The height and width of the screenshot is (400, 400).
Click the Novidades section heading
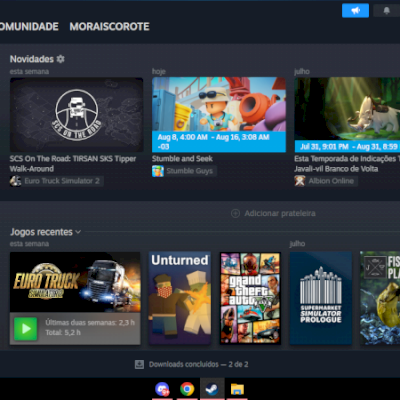coord(32,59)
